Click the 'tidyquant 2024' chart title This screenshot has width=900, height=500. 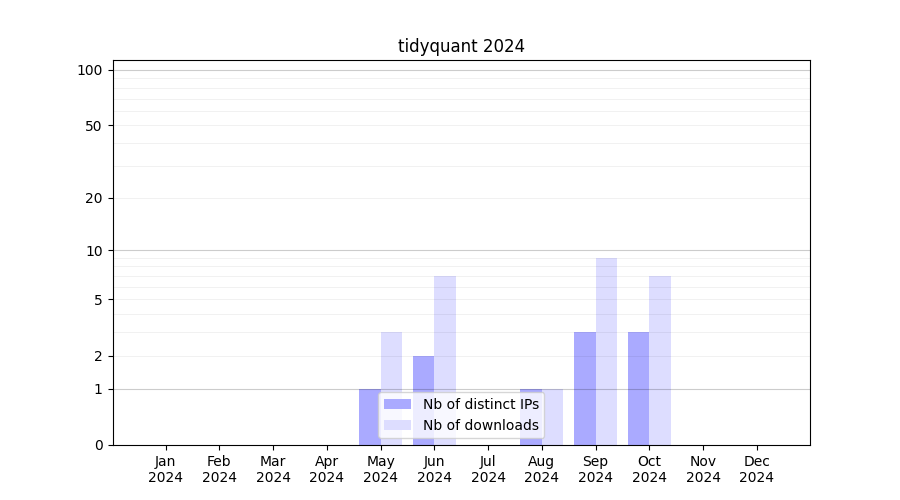[x=461, y=46]
